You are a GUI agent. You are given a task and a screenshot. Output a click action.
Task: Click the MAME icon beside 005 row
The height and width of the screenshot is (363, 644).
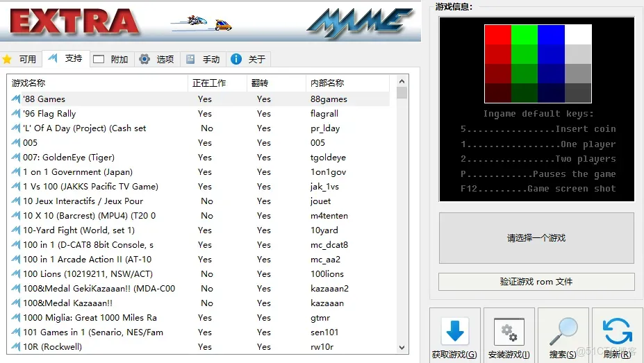pos(15,143)
